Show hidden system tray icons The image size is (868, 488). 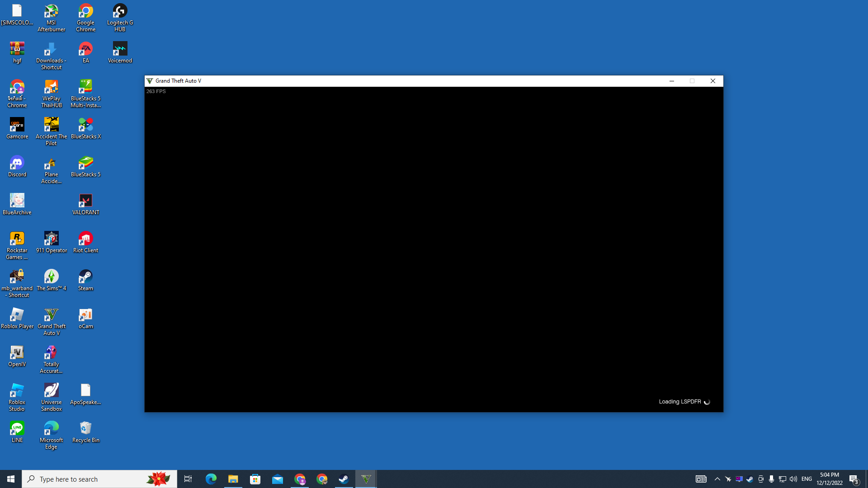717,479
